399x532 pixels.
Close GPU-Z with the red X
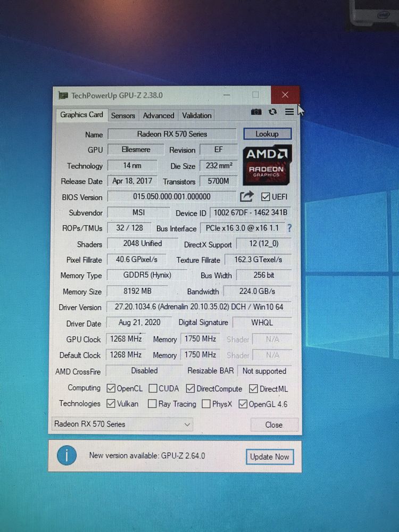pyautogui.click(x=285, y=95)
